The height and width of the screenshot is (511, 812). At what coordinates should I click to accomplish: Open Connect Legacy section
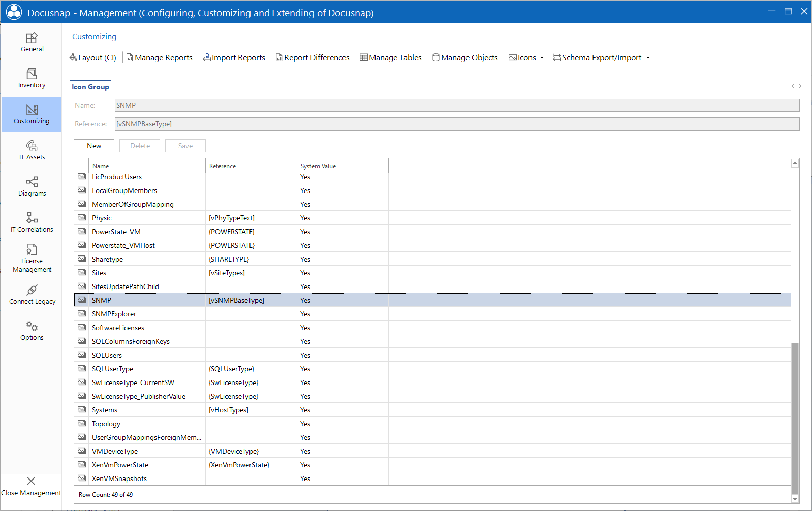click(32, 295)
